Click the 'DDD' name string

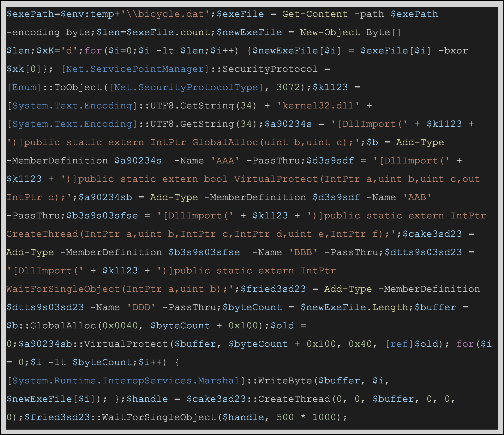[x=141, y=307]
